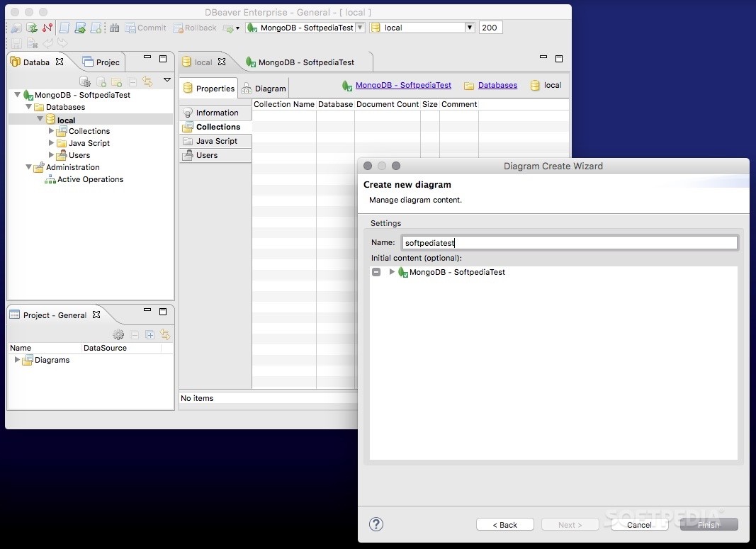Expand the MongoDB SoftpediaTest initial content entry

[392, 272]
